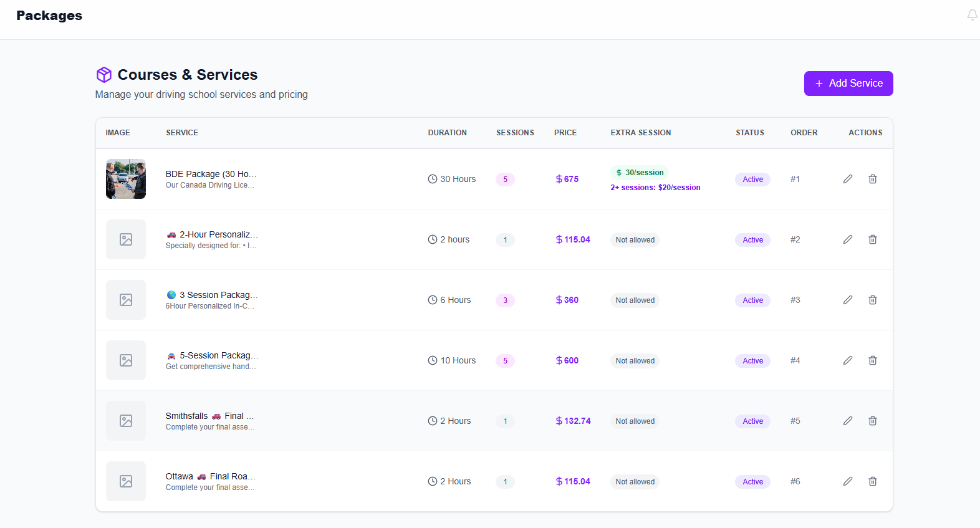Screen dimensions: 980x528
Task: Click the BDE Package thumbnail image
Action: [126, 179]
